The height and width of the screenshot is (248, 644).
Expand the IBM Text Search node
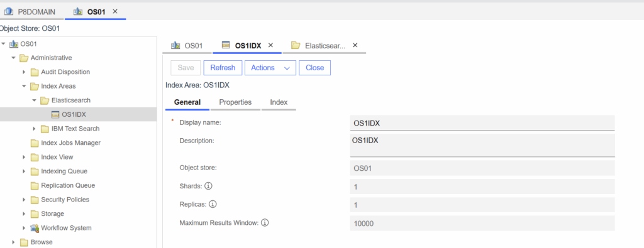click(x=34, y=129)
